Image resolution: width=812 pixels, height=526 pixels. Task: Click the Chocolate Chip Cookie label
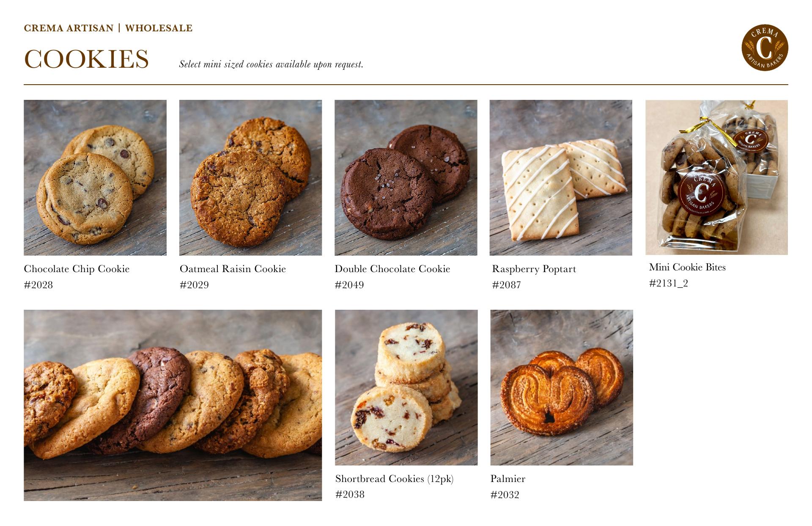[77, 269]
